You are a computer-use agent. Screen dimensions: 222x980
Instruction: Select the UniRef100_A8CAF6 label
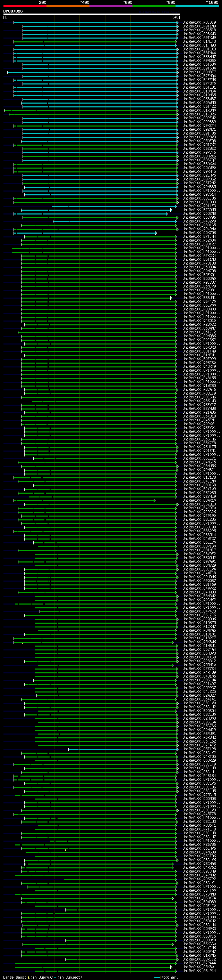199,390
